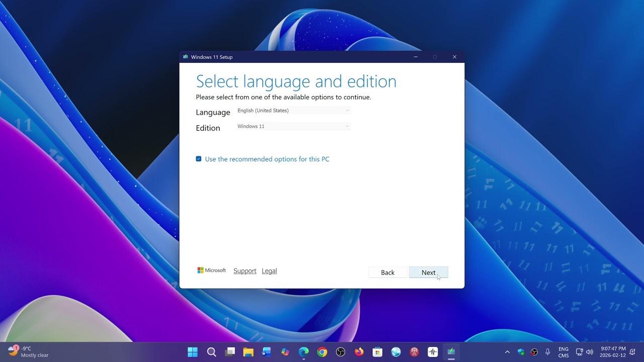
Task: Click the Next button
Action: point(429,273)
